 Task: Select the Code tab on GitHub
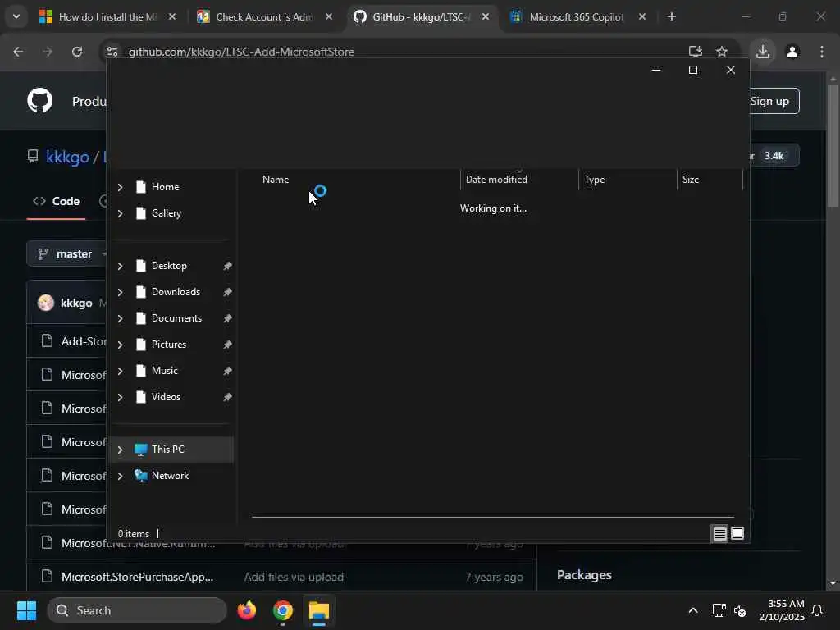click(57, 202)
